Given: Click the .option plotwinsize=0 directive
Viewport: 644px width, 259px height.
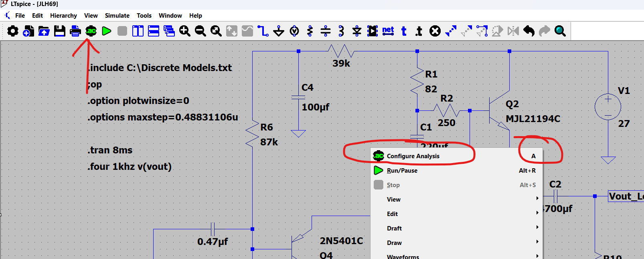Looking at the screenshot, I should pos(138,101).
